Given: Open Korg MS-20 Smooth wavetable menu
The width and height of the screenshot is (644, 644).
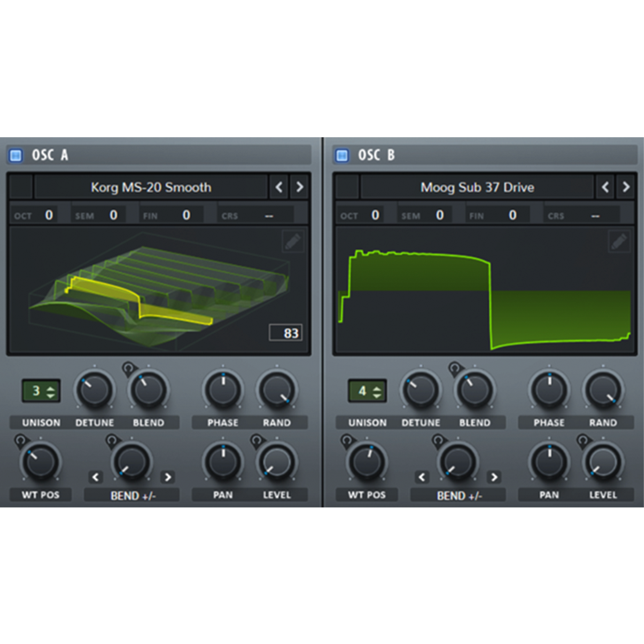Looking at the screenshot, I should point(151,187).
